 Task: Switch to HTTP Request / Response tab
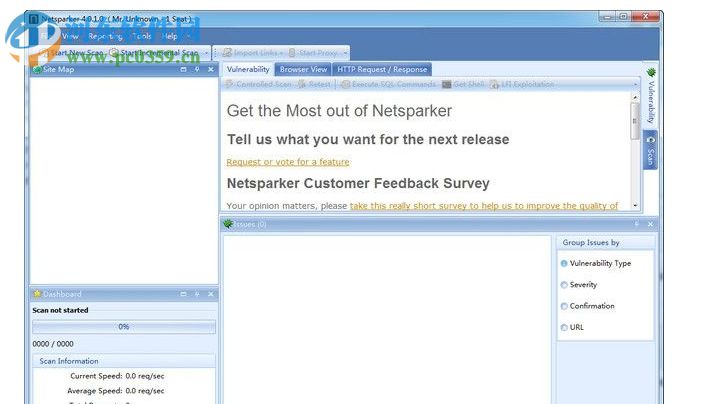[382, 69]
